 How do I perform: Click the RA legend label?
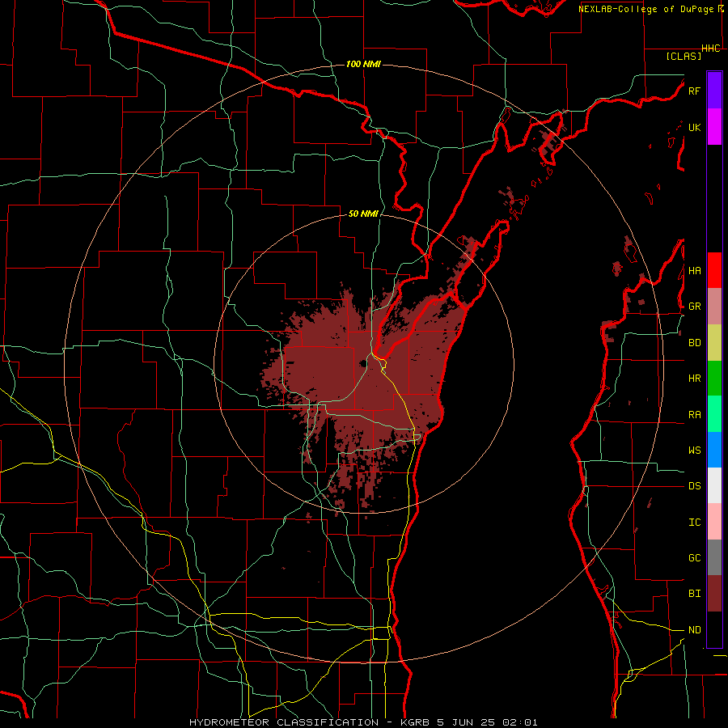coord(694,415)
